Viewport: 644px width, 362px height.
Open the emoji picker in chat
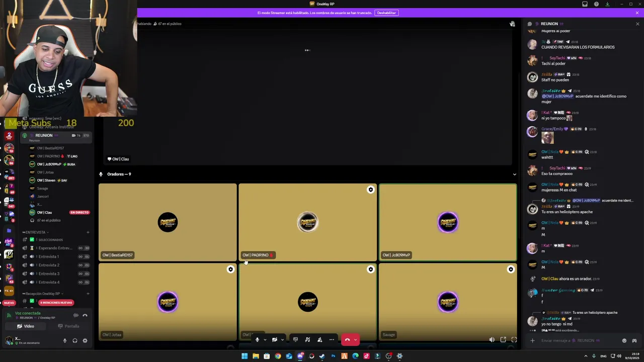point(624,340)
